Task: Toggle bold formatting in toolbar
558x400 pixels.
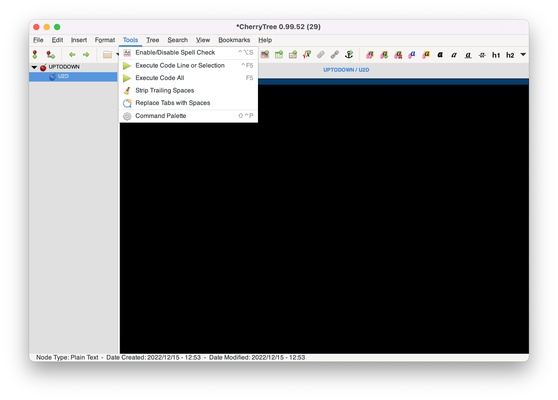Action: coord(440,55)
